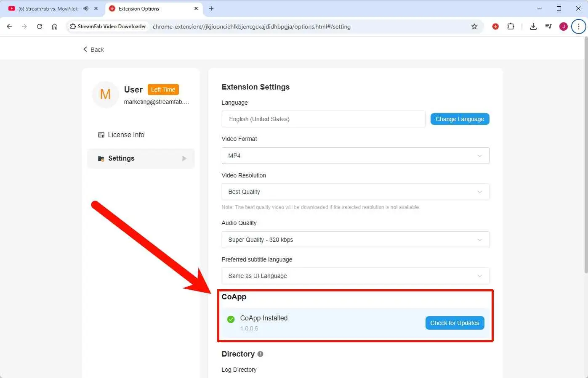This screenshot has height=378, width=588.
Task: Open Audio Quality 320 kbps dropdown
Action: pos(355,240)
